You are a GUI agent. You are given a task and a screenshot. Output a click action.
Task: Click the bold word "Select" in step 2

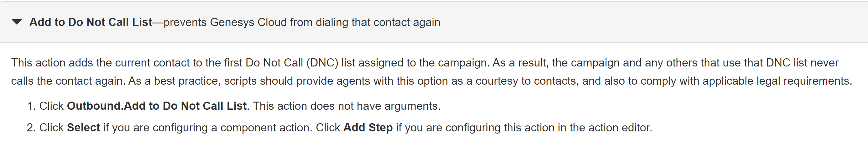coord(83,127)
